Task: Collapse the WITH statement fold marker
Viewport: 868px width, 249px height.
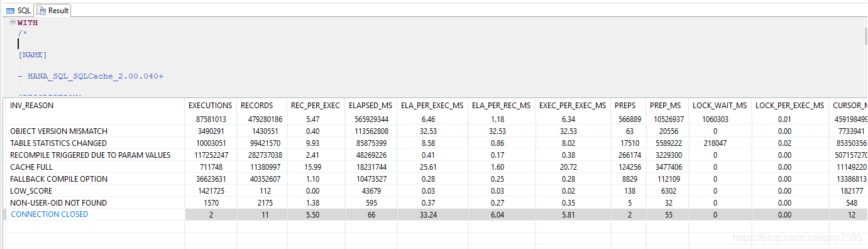Action: pos(13,22)
